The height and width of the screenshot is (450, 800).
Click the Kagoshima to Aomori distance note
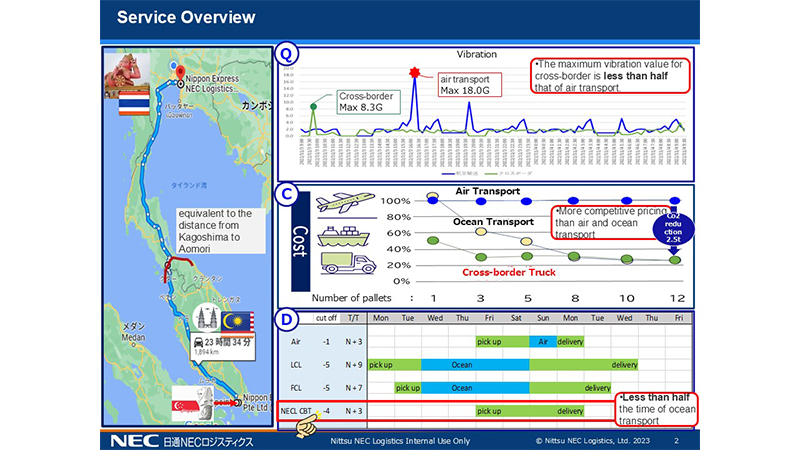[x=221, y=231]
